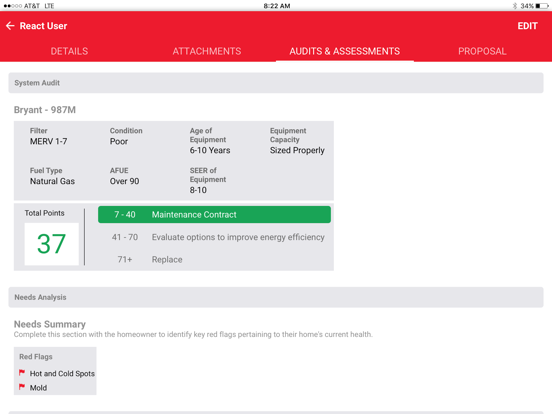Tap the 6-10 Years equipment age value

[210, 150]
